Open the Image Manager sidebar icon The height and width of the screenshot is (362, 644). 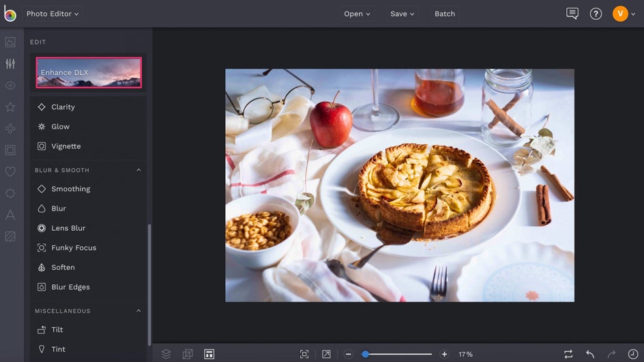coord(10,42)
